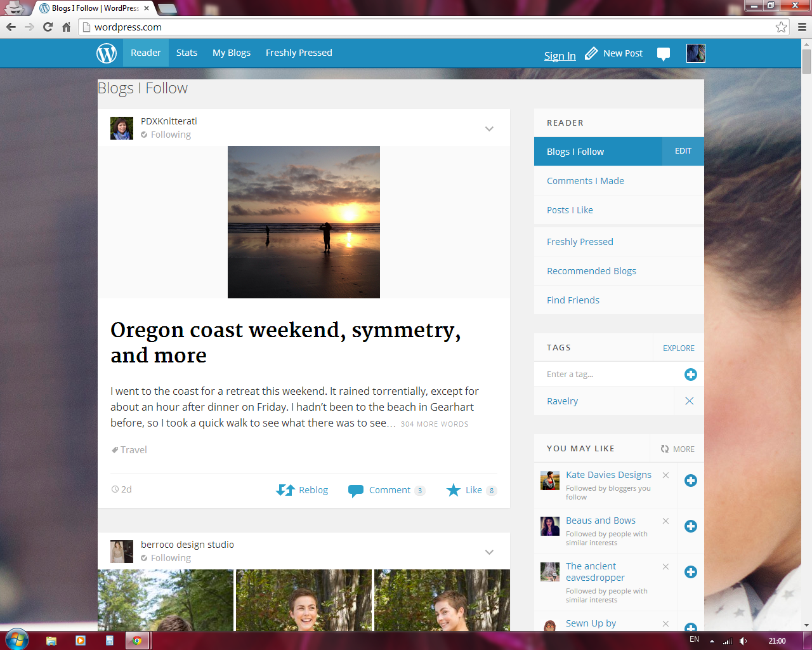The width and height of the screenshot is (812, 650).
Task: Remove the Ravelry tag
Action: pos(690,401)
